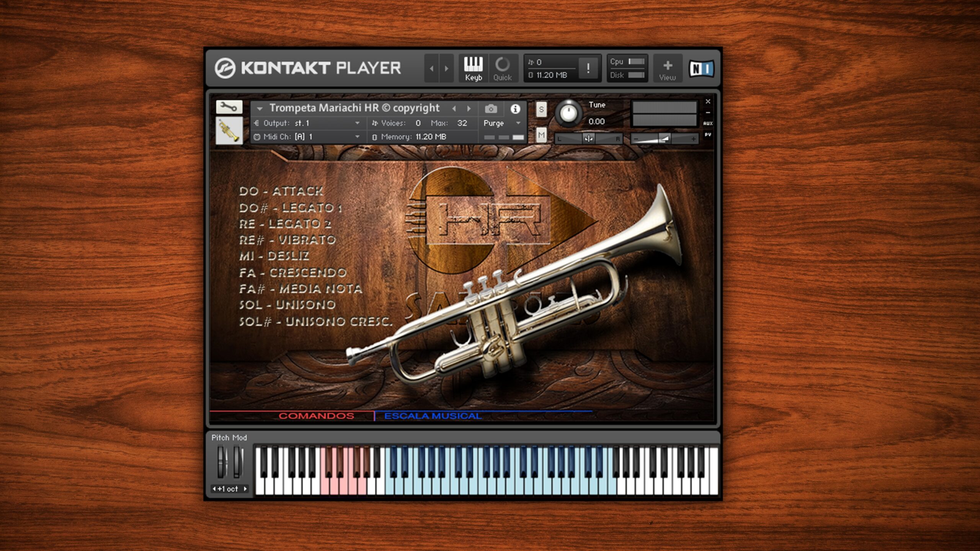Click the Disk meter
Viewport: 980px width, 551px height.
coord(627,75)
